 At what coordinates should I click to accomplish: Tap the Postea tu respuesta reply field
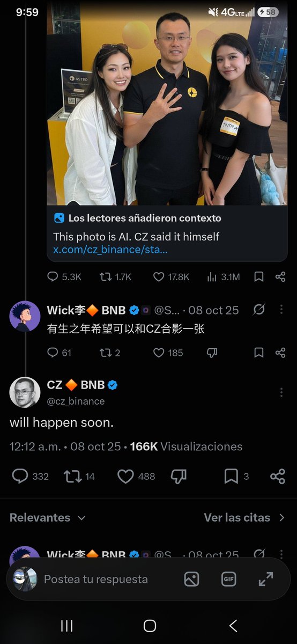click(x=95, y=579)
